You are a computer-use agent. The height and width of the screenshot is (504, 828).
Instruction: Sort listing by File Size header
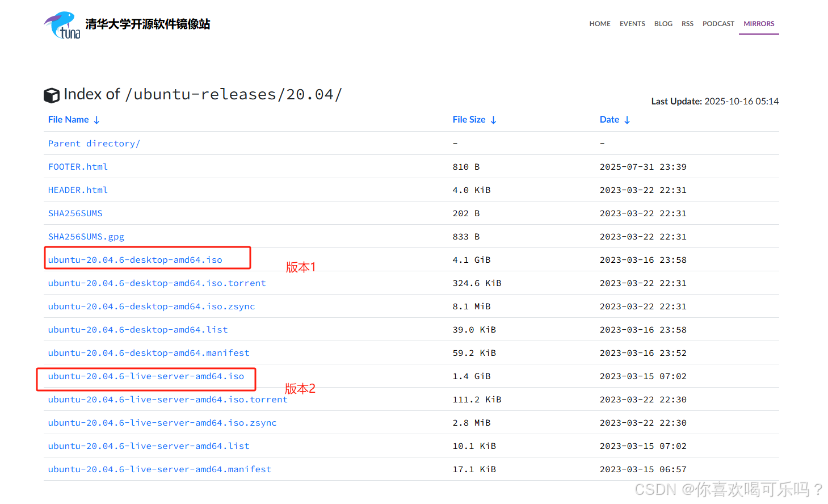[x=469, y=120]
